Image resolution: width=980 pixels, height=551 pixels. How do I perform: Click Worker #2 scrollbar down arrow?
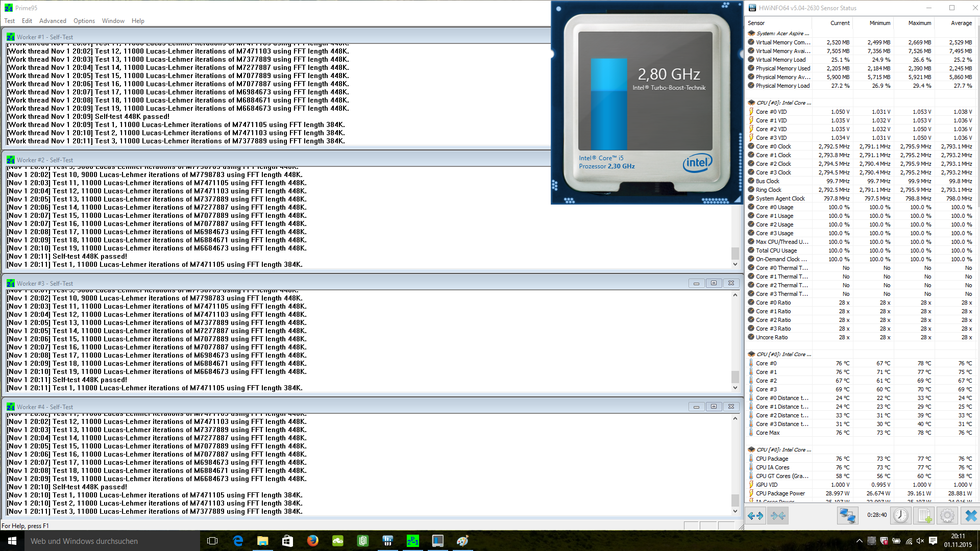tap(735, 264)
